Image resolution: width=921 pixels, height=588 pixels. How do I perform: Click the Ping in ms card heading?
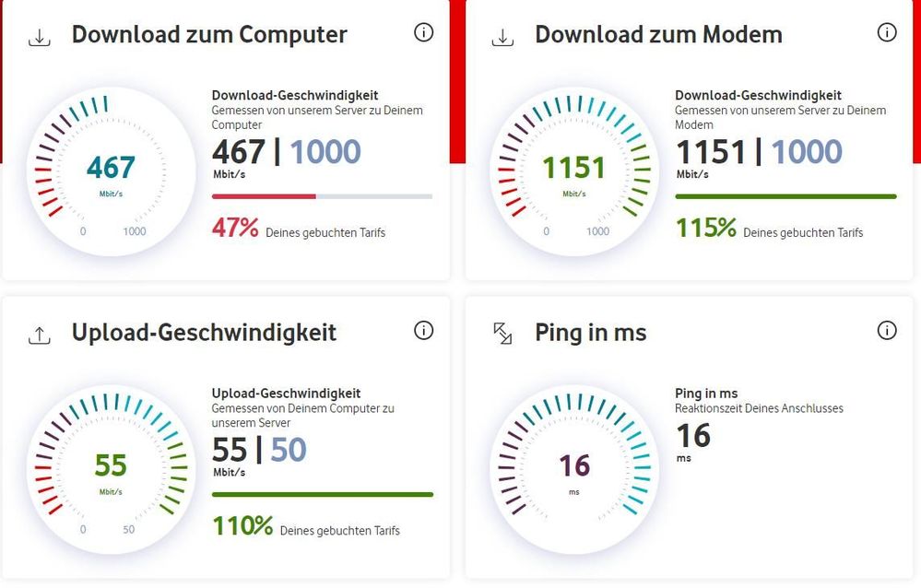590,332
